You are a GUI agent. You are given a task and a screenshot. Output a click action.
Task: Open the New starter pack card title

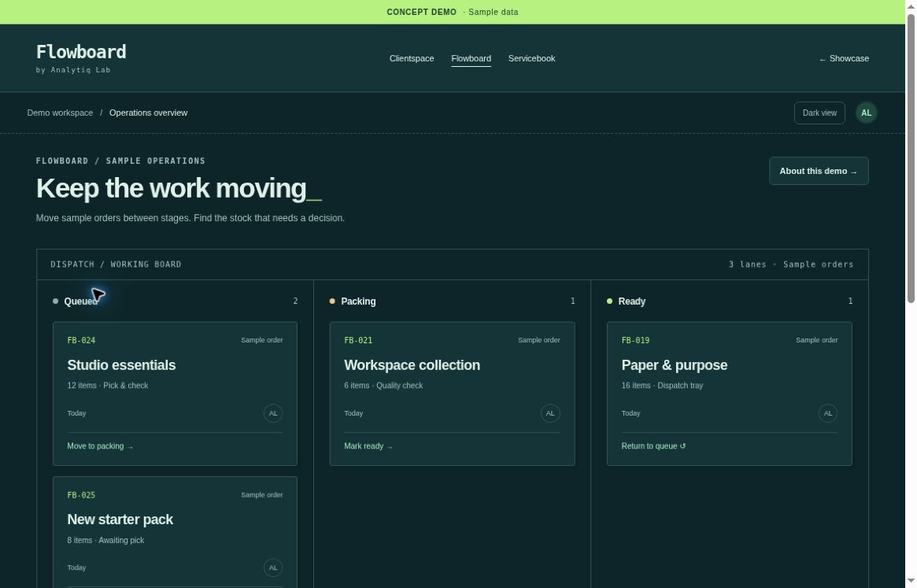pos(120,520)
